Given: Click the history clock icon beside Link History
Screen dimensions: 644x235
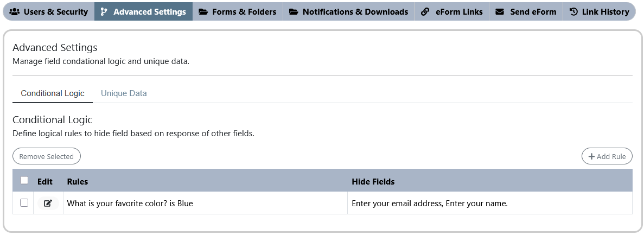Looking at the screenshot, I should pos(574,12).
